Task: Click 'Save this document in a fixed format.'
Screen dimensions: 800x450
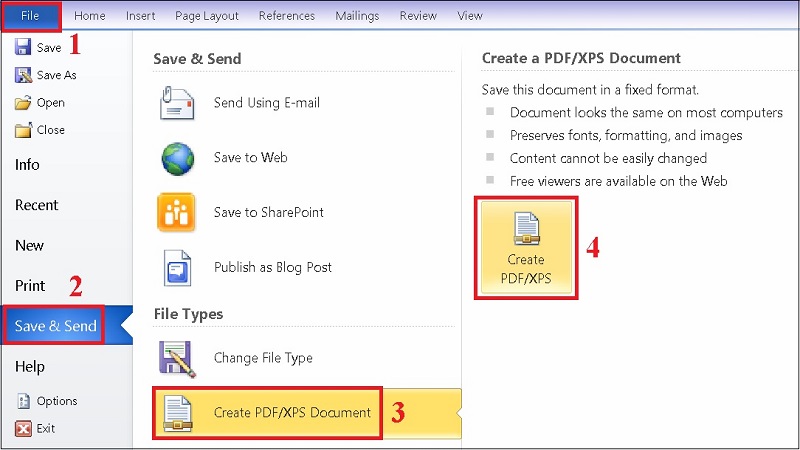Action: coord(590,90)
